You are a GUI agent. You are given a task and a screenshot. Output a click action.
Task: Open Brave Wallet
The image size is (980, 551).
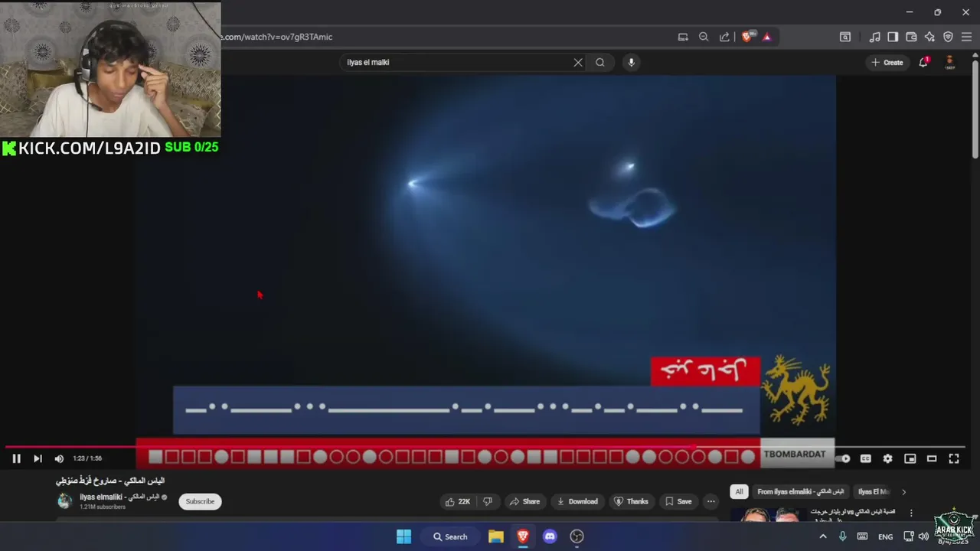[x=911, y=37]
